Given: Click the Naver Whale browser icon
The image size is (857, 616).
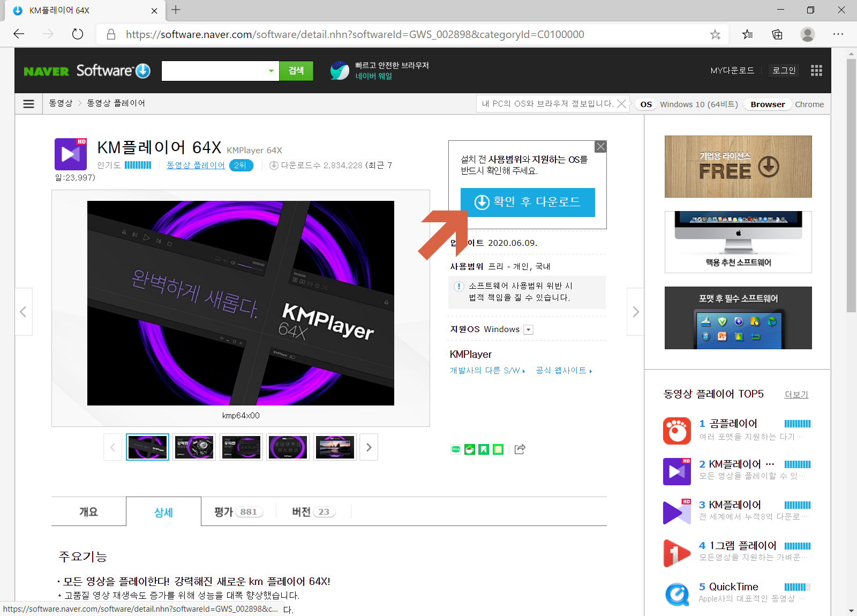Looking at the screenshot, I should point(340,71).
